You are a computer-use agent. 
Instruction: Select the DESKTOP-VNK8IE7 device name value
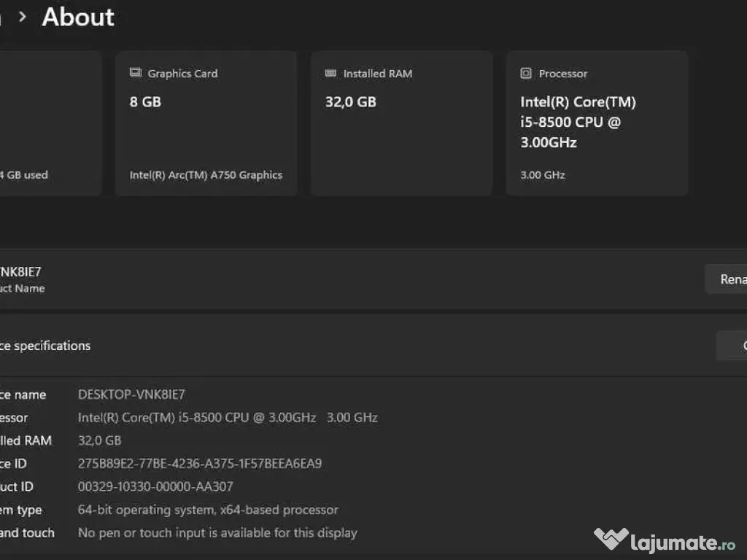click(x=131, y=394)
